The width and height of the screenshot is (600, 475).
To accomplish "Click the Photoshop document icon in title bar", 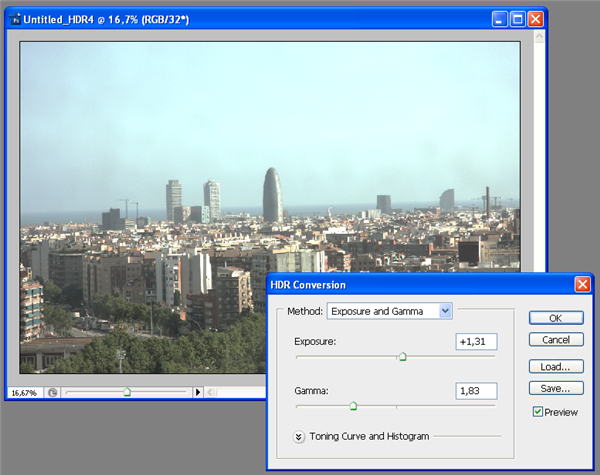I will point(15,19).
